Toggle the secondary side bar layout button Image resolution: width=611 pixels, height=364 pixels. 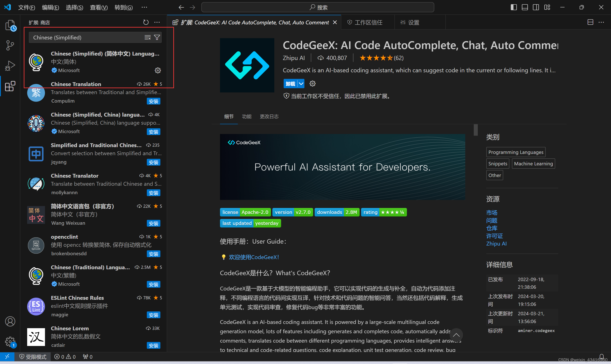(536, 7)
